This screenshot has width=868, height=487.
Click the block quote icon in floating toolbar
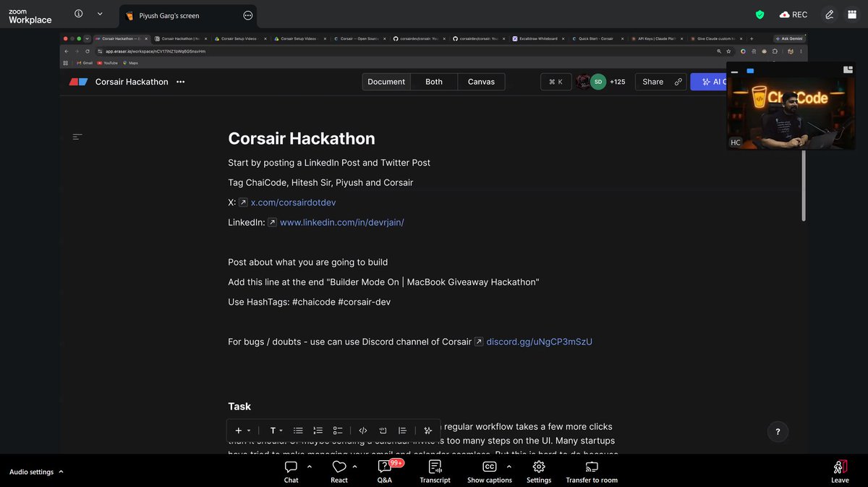pos(403,431)
